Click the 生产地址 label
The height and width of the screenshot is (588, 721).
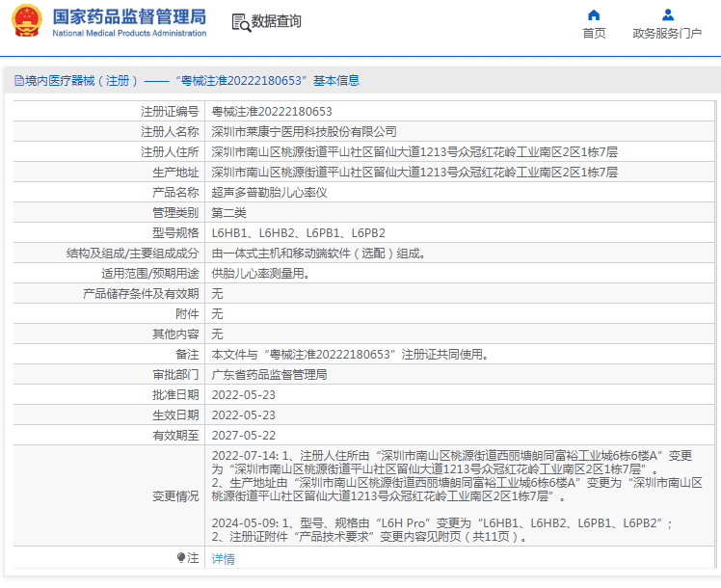tap(175, 173)
